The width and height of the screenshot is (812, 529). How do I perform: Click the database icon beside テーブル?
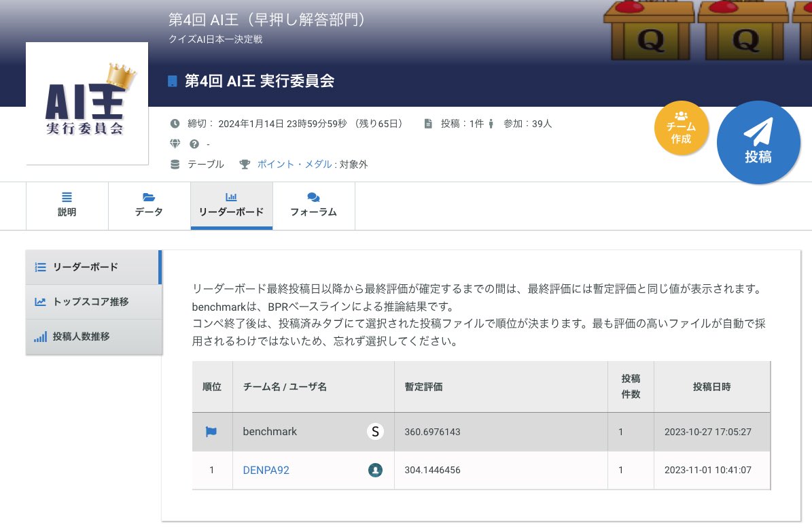175,164
